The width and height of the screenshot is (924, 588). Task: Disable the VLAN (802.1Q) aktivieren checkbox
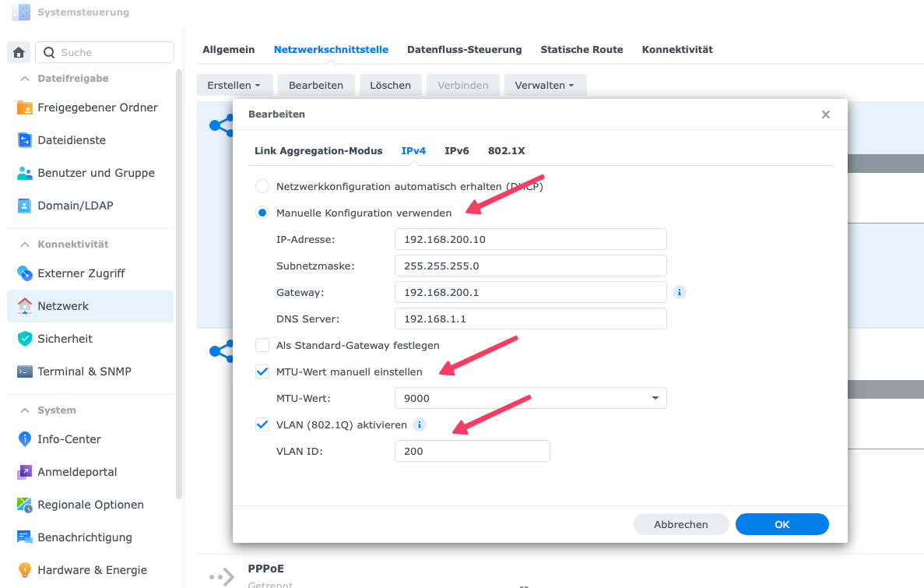(262, 424)
